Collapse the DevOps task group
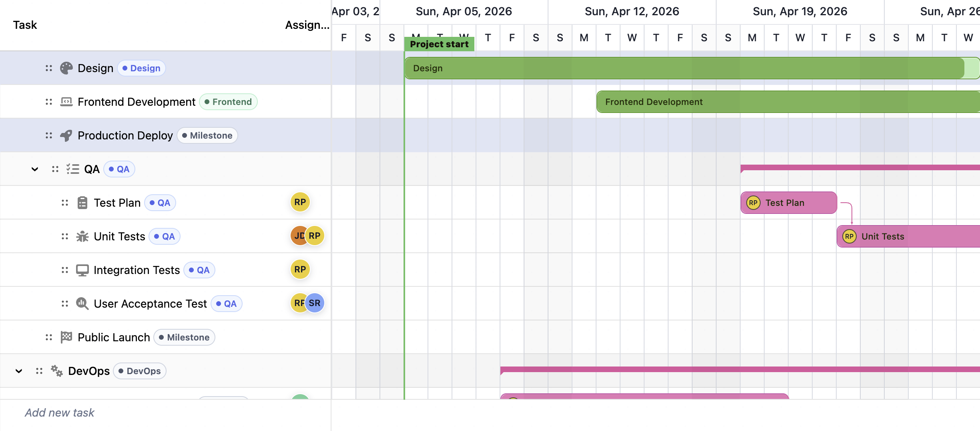The image size is (980, 431). pyautogui.click(x=19, y=371)
